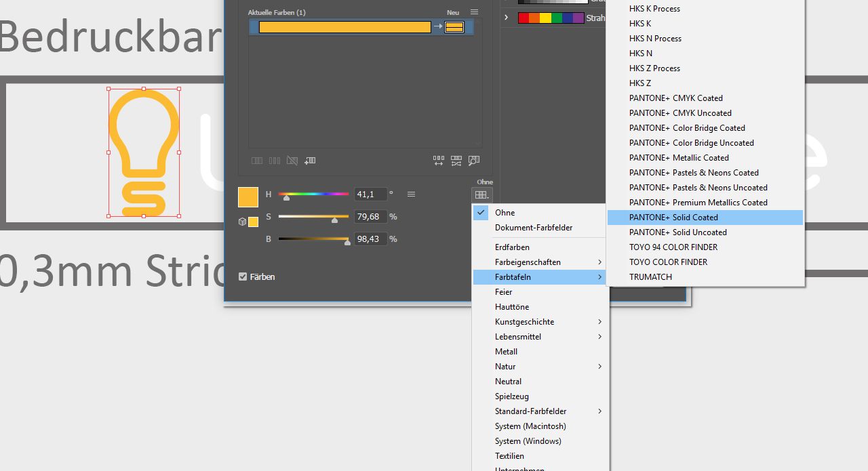Viewport: 868px width, 471px height.
Task: Select HKS Z color book
Action: pos(705,83)
